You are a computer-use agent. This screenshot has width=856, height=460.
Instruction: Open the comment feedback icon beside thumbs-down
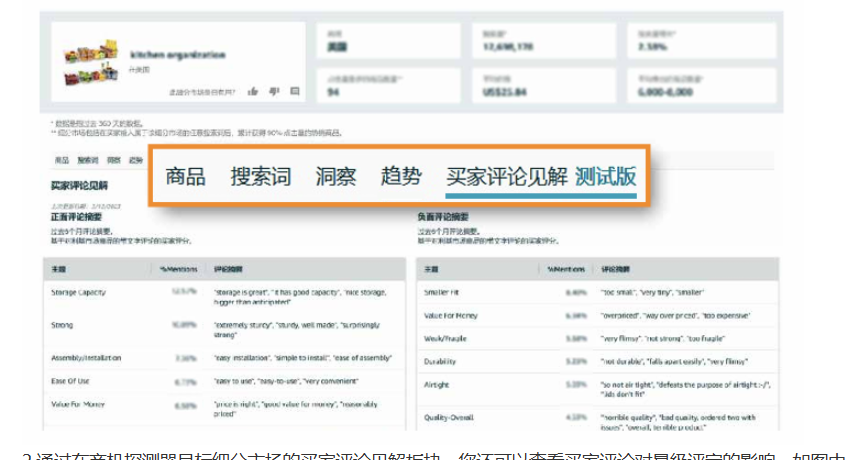(x=295, y=91)
